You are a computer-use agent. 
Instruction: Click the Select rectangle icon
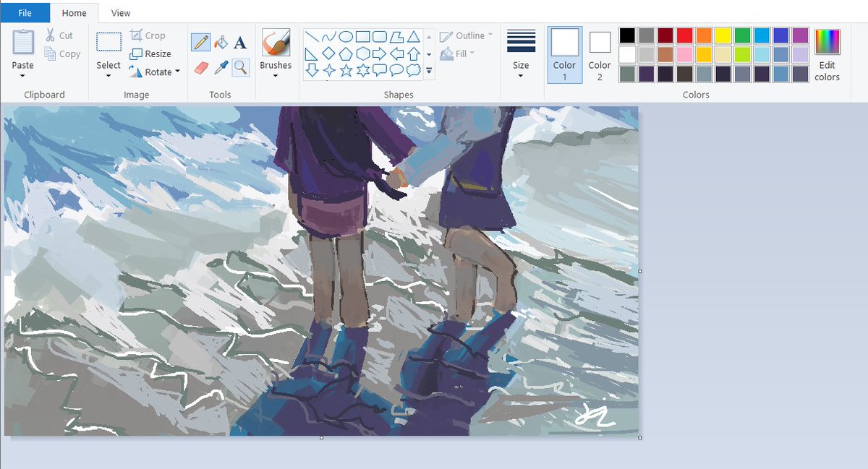coord(109,42)
